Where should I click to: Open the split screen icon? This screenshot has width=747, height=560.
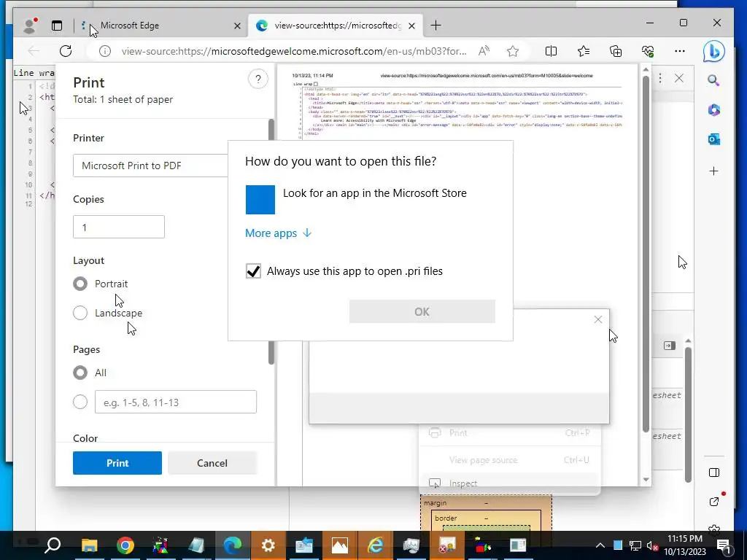click(x=551, y=51)
